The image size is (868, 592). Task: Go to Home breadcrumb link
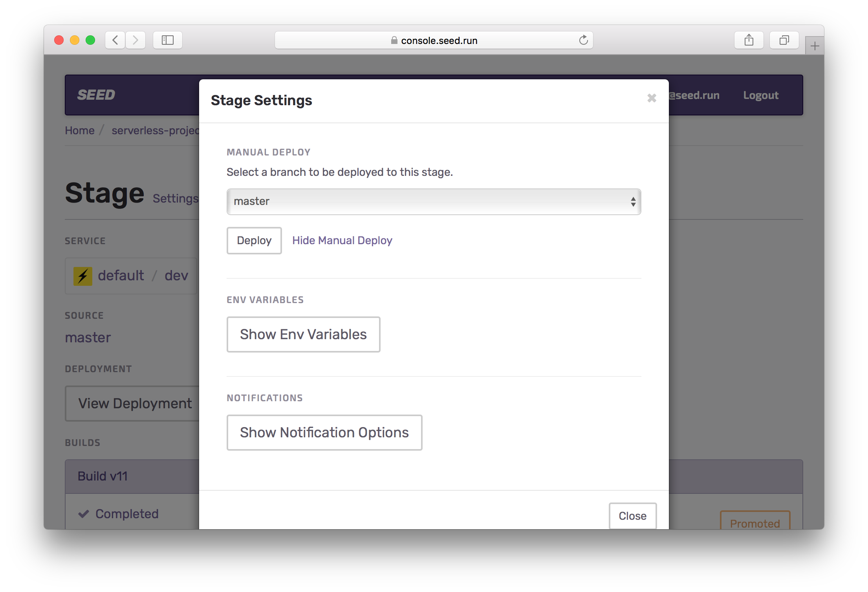pos(80,130)
